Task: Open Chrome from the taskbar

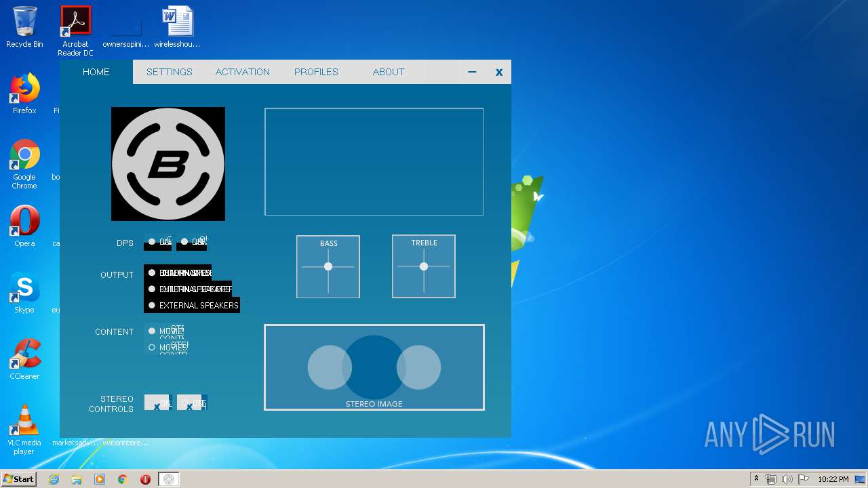Action: (123, 479)
